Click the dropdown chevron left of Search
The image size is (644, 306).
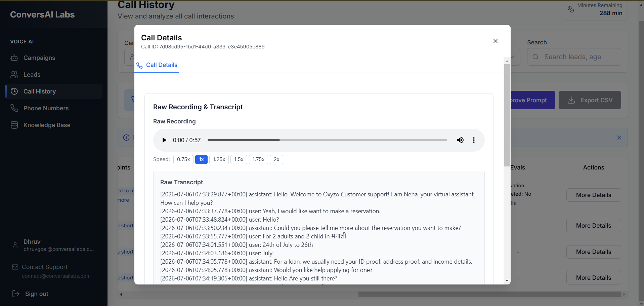coord(513,57)
